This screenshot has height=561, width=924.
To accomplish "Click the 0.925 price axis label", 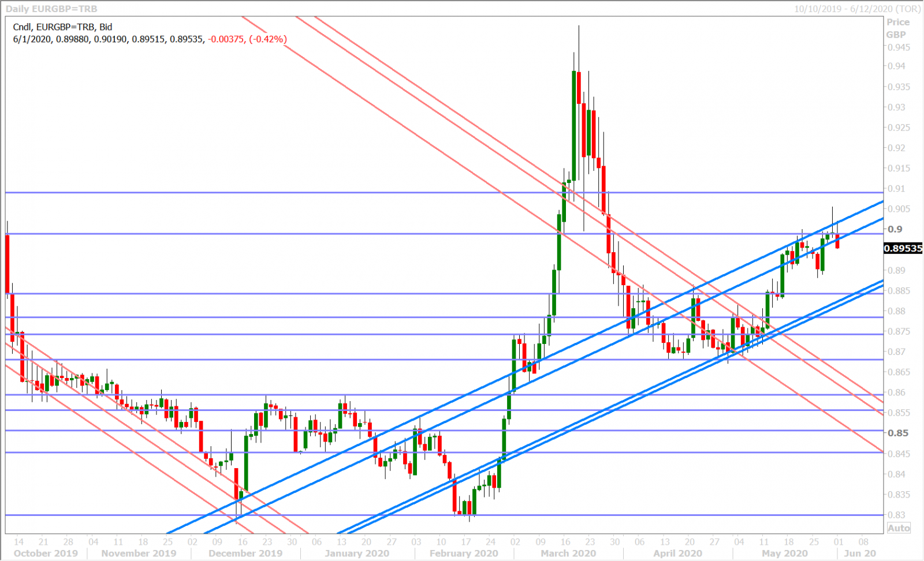I will click(x=899, y=127).
